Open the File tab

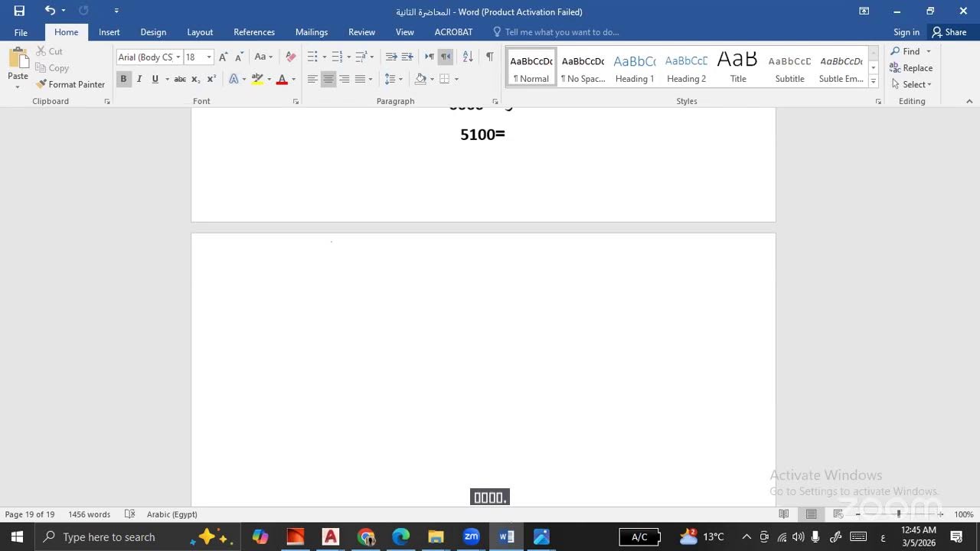pos(21,32)
